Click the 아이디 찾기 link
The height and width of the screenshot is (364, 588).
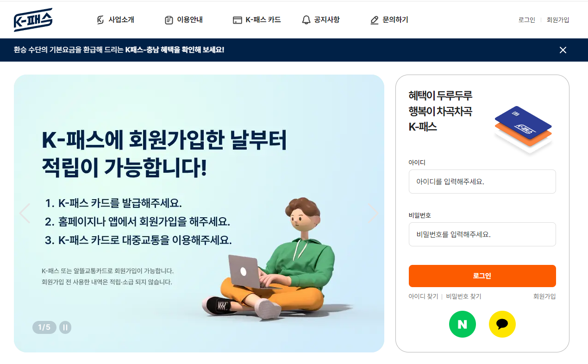pos(423,296)
